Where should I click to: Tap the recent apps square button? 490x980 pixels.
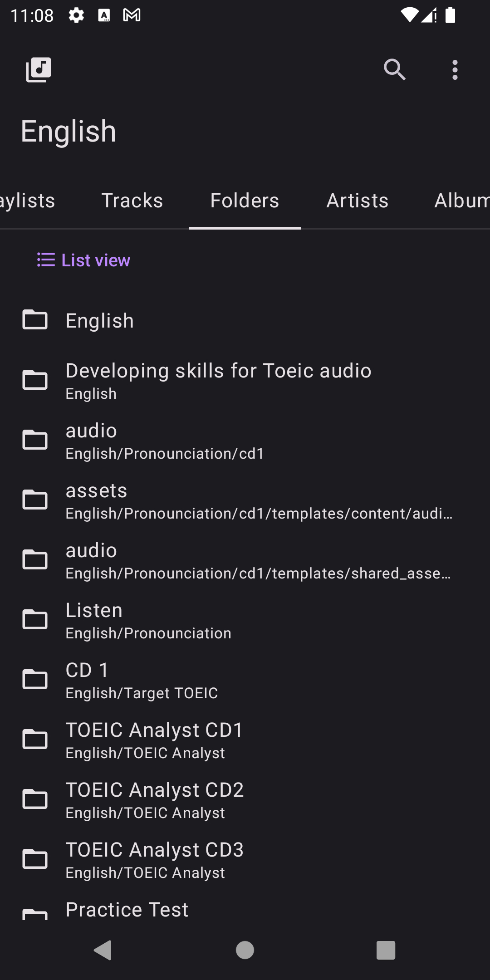386,950
